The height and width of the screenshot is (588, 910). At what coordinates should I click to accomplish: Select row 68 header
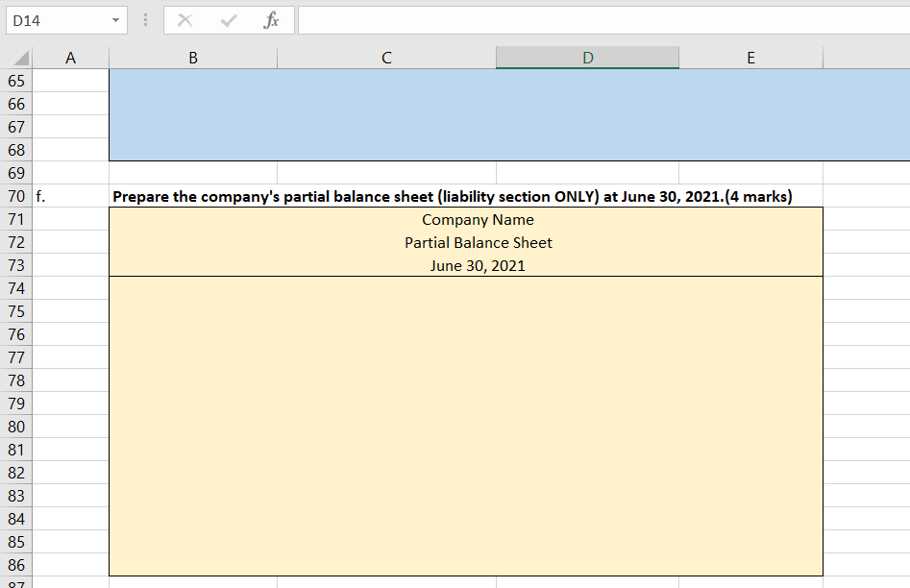[x=16, y=150]
